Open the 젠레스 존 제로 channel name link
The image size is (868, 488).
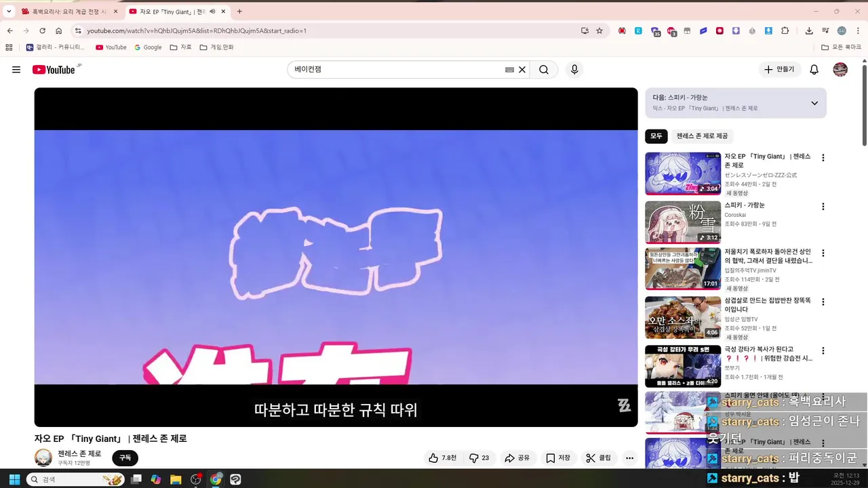pos(79,453)
